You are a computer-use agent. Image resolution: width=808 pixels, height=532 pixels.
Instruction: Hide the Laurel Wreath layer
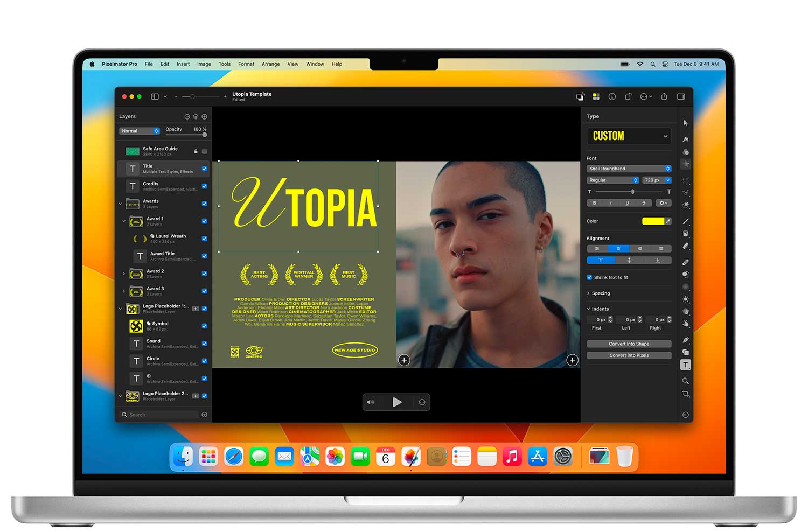pyautogui.click(x=204, y=239)
